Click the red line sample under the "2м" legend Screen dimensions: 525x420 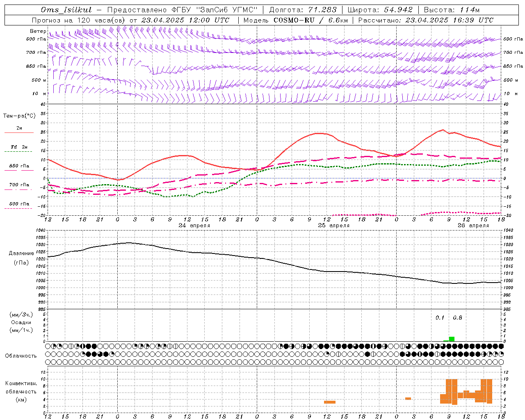[19, 133]
